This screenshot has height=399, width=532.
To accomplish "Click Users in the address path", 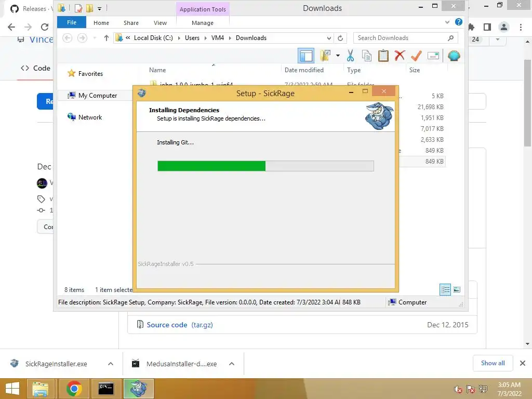I will coord(192,38).
